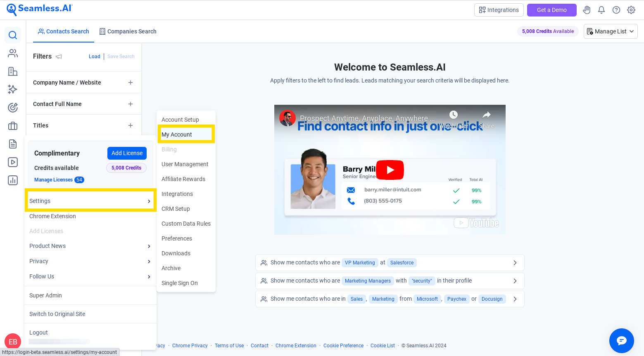Open the help question mark icon
This screenshot has height=356, width=644.
[x=616, y=10]
